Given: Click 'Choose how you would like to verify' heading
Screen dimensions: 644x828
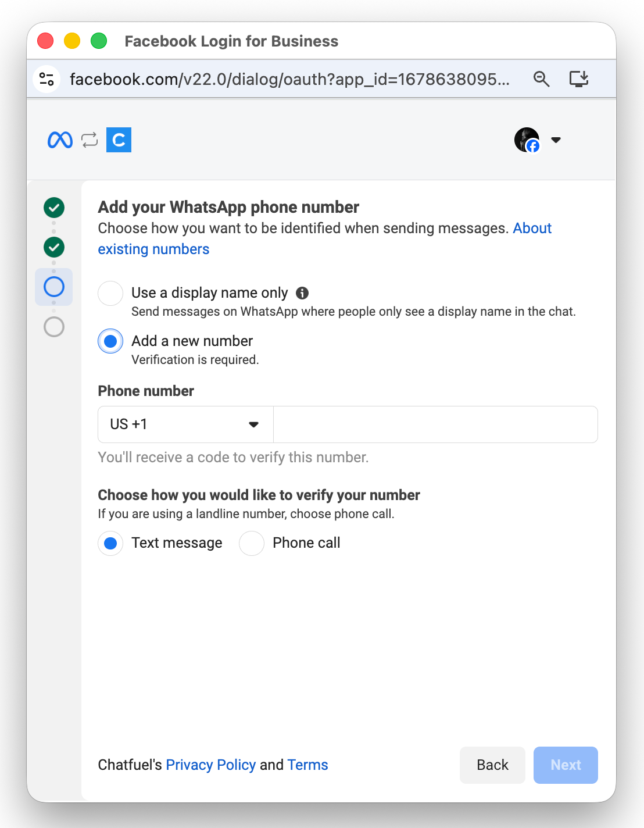Looking at the screenshot, I should pyautogui.click(x=259, y=495).
